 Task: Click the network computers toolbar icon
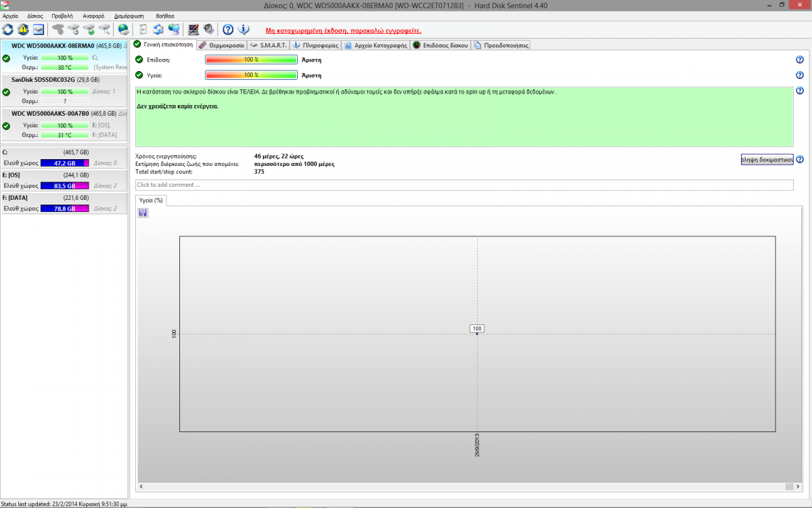pos(174,29)
